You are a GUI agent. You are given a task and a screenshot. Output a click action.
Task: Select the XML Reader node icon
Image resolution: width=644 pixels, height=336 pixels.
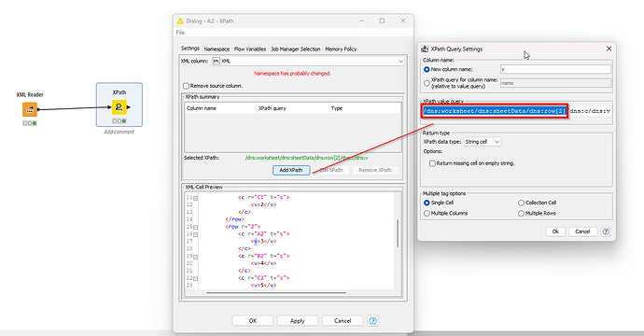pyautogui.click(x=30, y=110)
